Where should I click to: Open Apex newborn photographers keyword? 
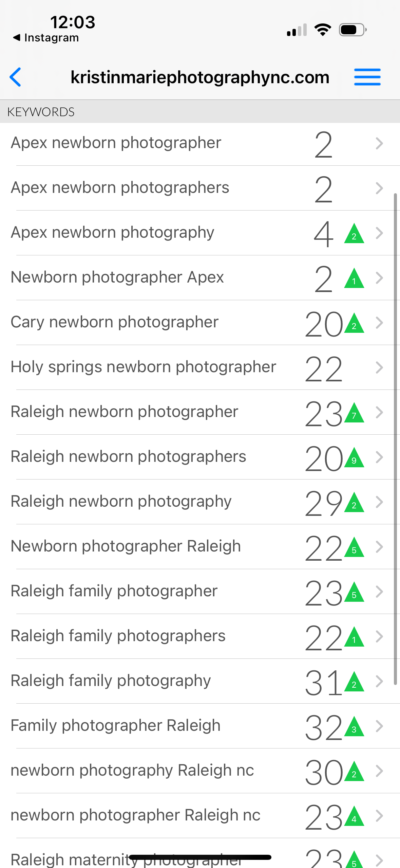tap(120, 188)
